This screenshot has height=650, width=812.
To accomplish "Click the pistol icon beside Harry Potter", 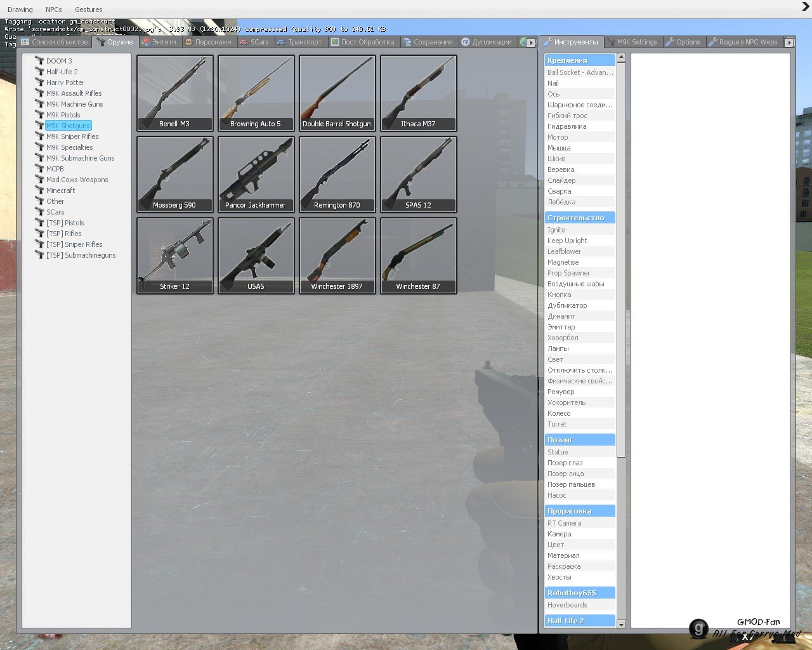I will click(39, 83).
